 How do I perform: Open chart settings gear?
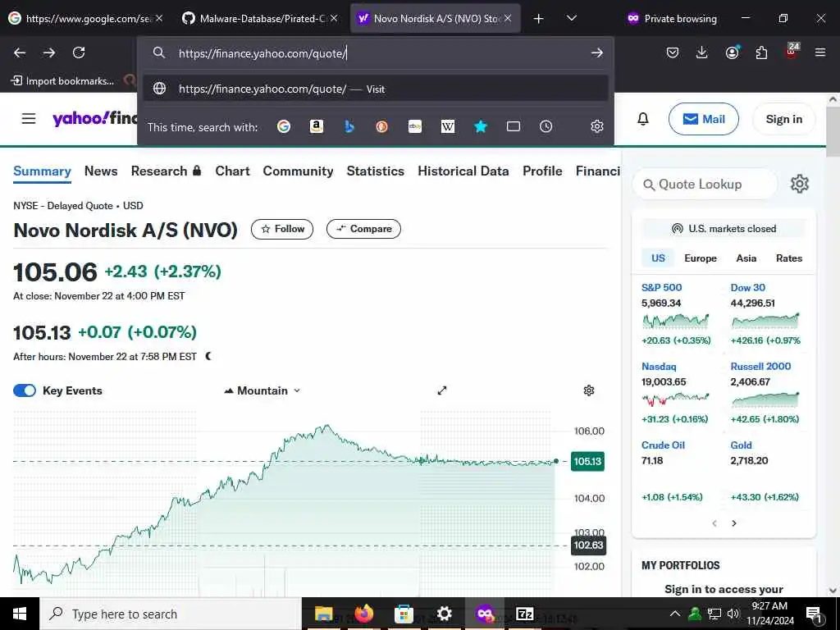(x=589, y=390)
